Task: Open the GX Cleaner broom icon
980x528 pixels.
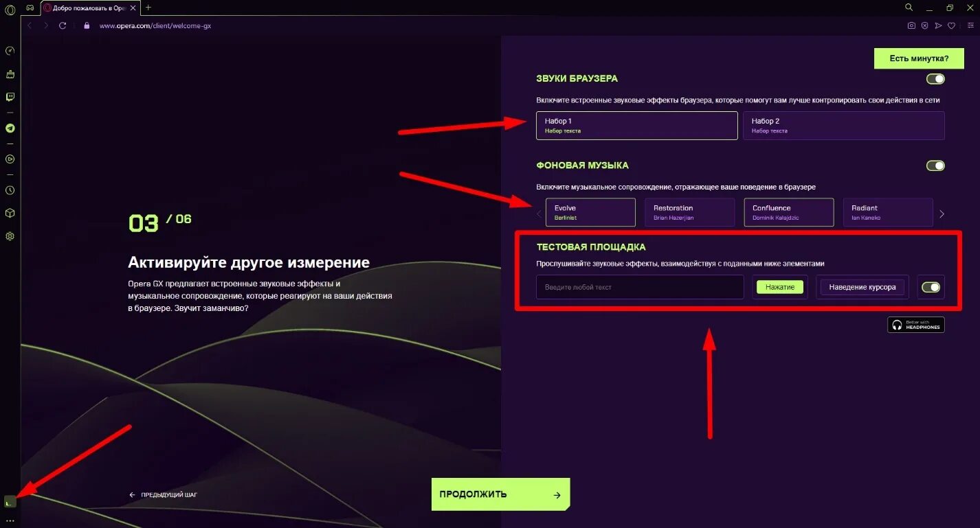Action: 10,73
